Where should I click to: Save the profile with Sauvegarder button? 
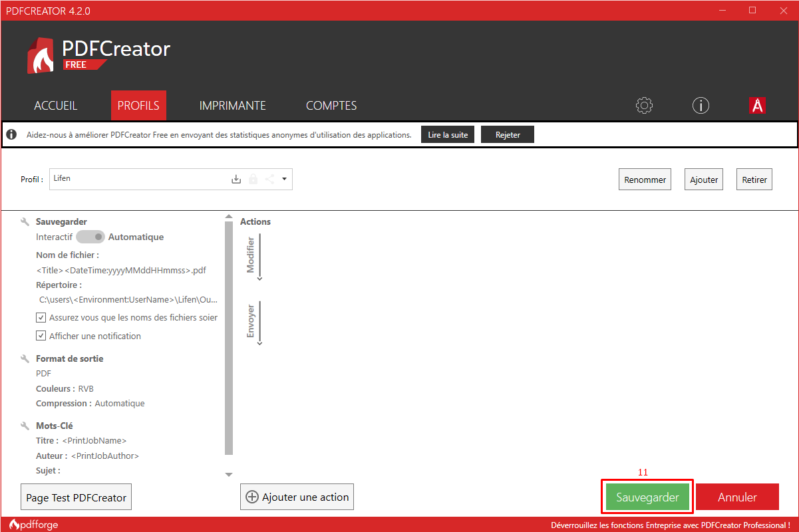click(647, 497)
